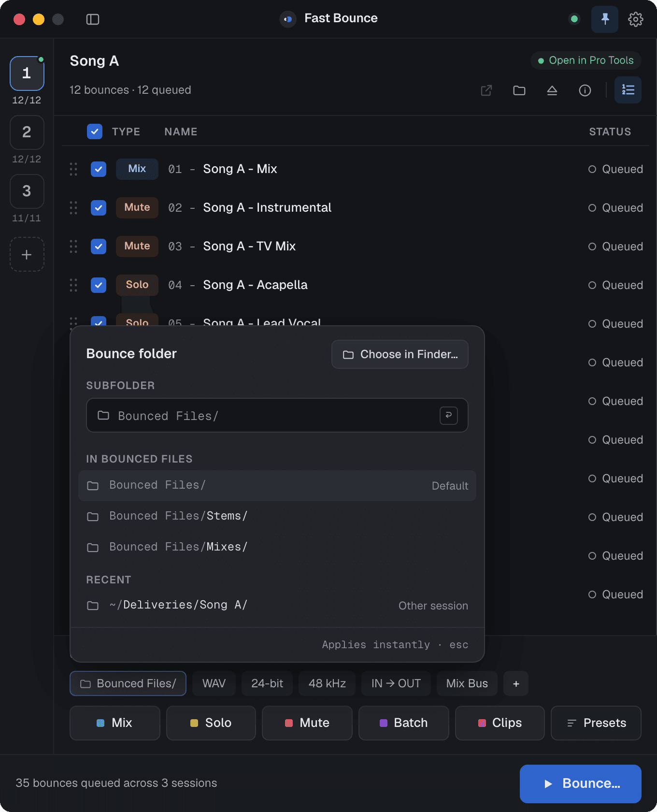Click the subfolder path input field
657x812 pixels.
[277, 415]
